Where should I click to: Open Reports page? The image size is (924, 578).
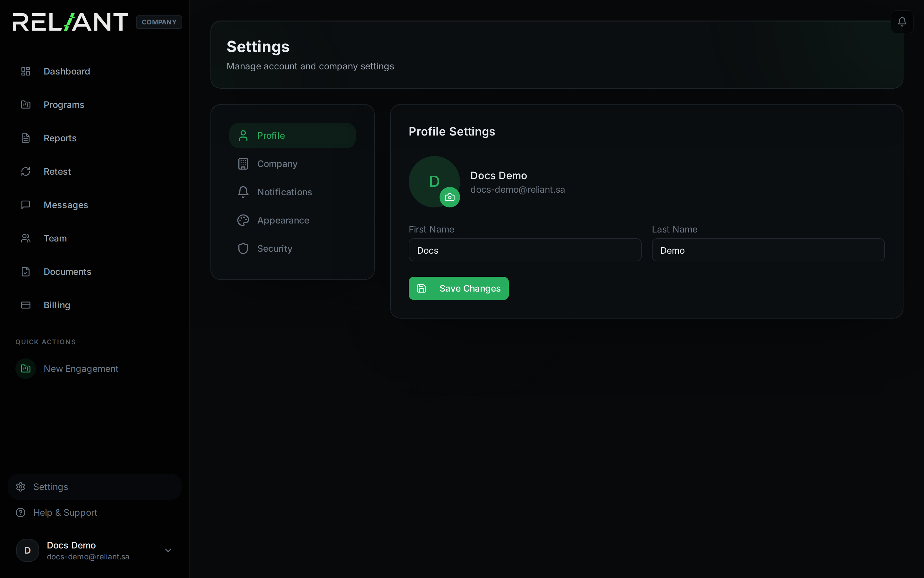95,138
